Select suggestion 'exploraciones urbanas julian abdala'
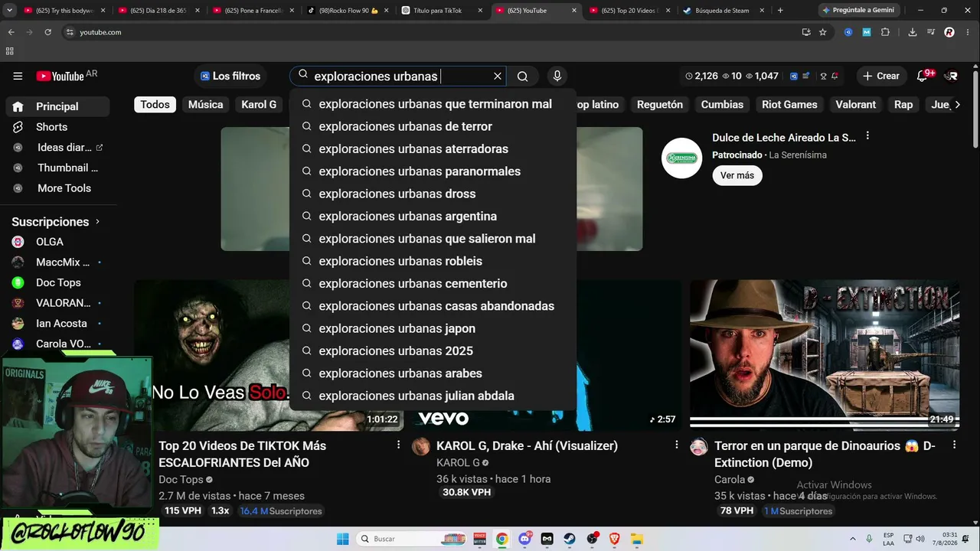Image resolution: width=980 pixels, height=551 pixels. pyautogui.click(x=433, y=396)
